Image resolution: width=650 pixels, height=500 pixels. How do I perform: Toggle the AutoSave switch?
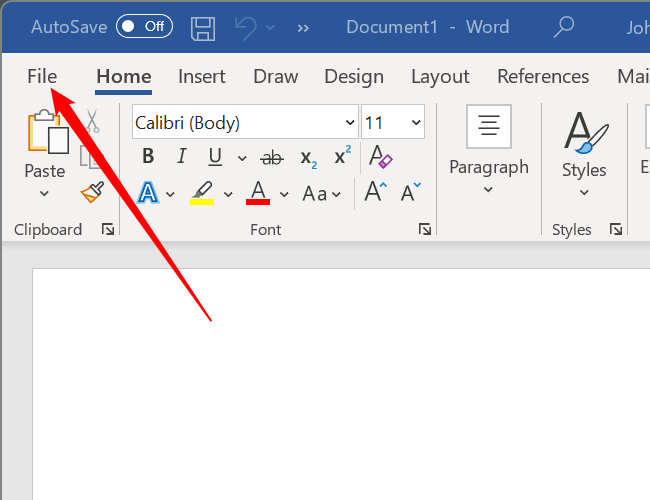pos(144,27)
